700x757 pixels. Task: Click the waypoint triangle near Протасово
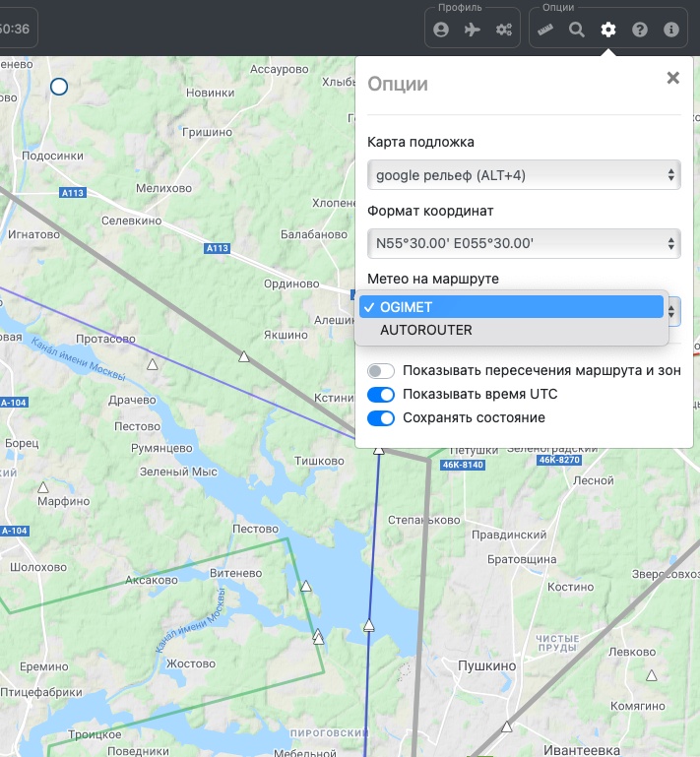tap(152, 364)
